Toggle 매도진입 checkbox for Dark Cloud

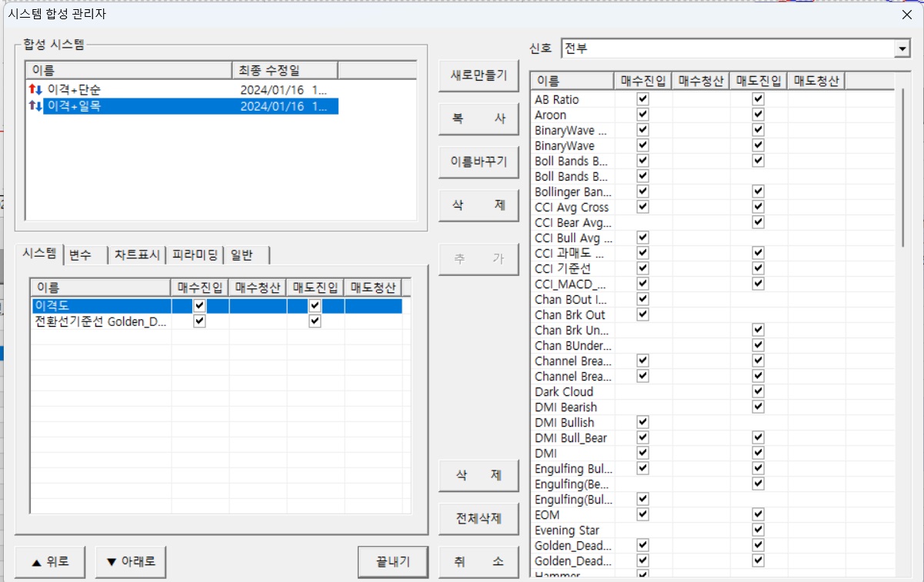(x=758, y=391)
